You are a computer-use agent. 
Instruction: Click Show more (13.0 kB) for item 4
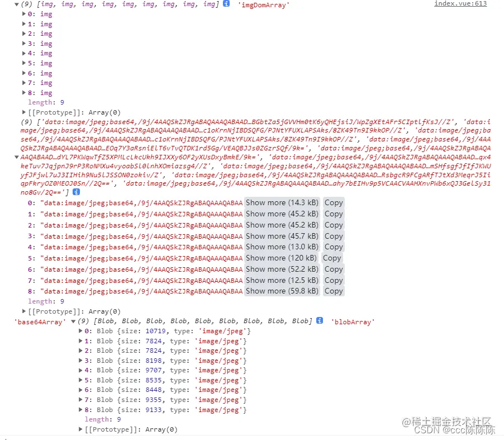pos(282,247)
